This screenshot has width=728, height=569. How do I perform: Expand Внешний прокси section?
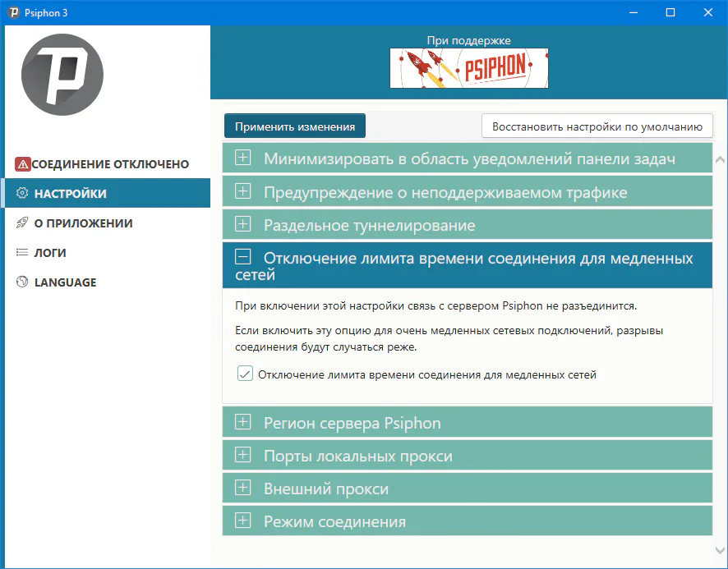[467, 488]
